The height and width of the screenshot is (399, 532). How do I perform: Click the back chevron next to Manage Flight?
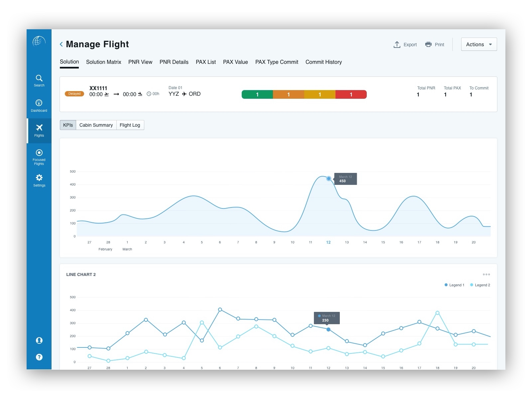[61, 44]
